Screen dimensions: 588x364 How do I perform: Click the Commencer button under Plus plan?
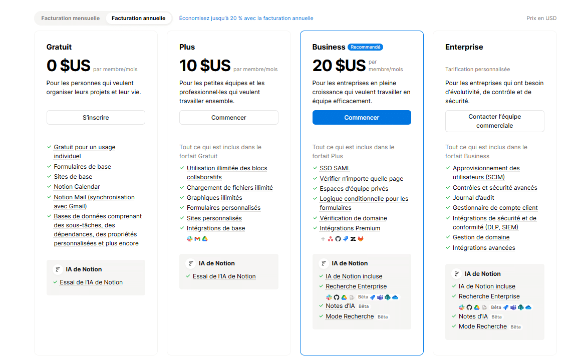(x=229, y=117)
